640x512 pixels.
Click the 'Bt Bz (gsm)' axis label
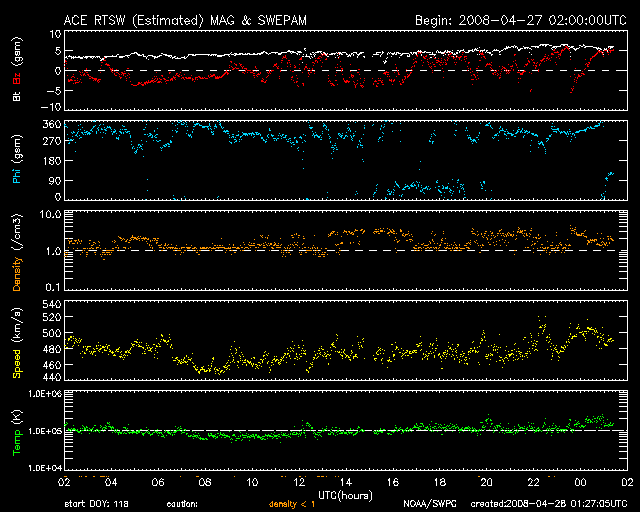17,70
